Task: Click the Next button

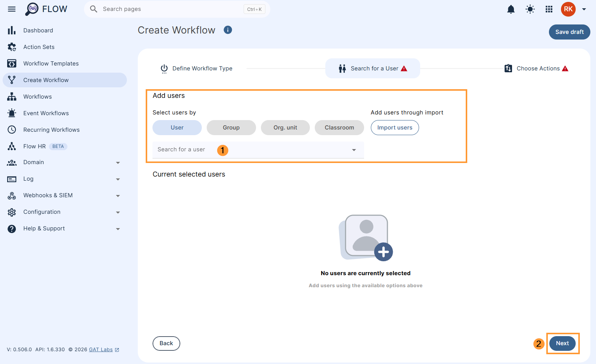Action: pyautogui.click(x=562, y=343)
